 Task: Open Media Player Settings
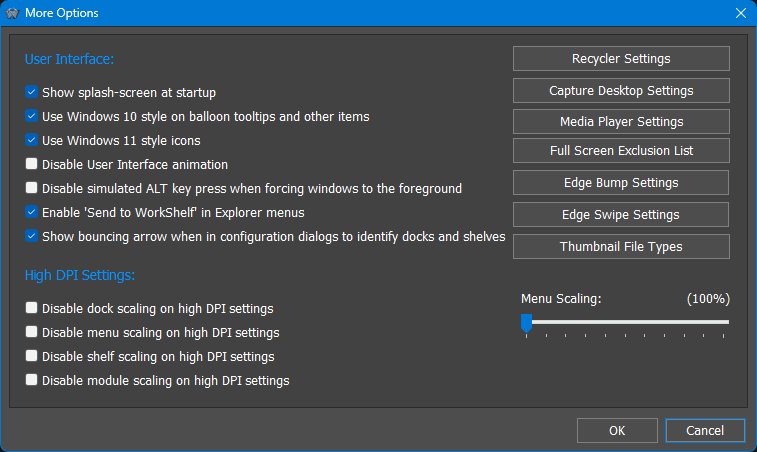(621, 121)
